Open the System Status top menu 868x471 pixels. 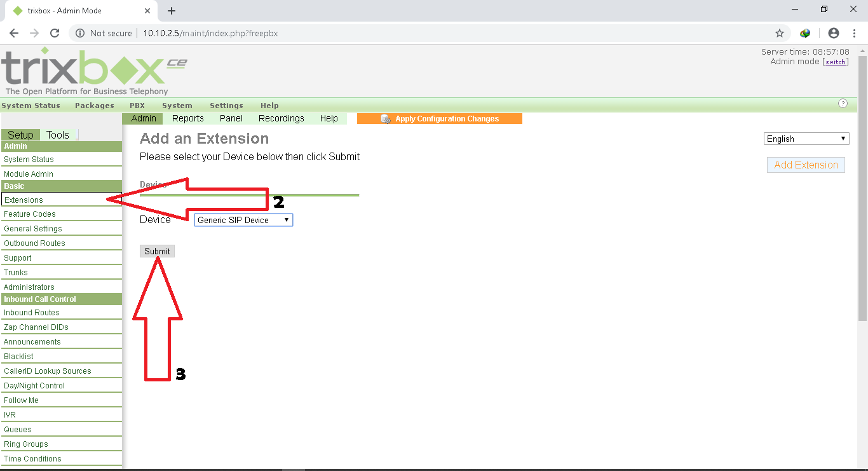pyautogui.click(x=31, y=106)
